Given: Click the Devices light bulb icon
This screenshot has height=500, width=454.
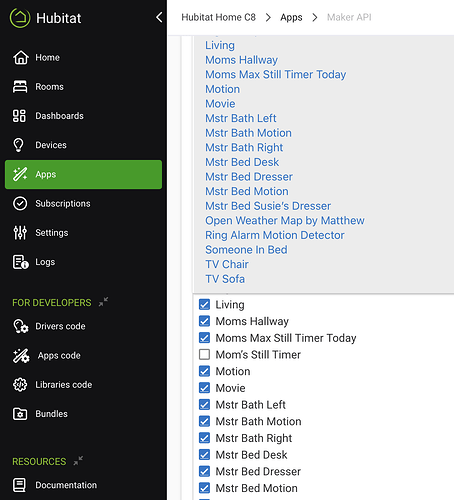Looking at the screenshot, I should pyautogui.click(x=18, y=145).
